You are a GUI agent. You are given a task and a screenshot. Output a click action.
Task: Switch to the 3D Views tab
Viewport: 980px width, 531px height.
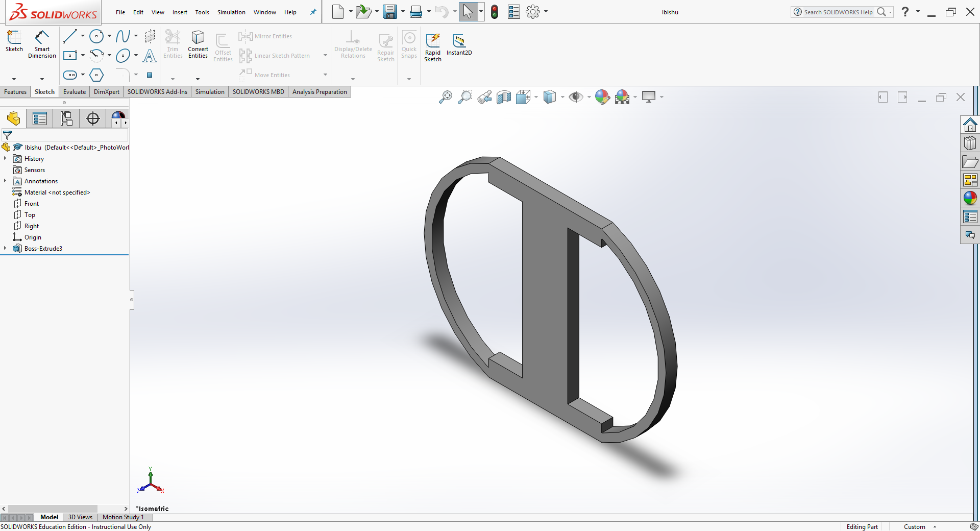coord(80,517)
